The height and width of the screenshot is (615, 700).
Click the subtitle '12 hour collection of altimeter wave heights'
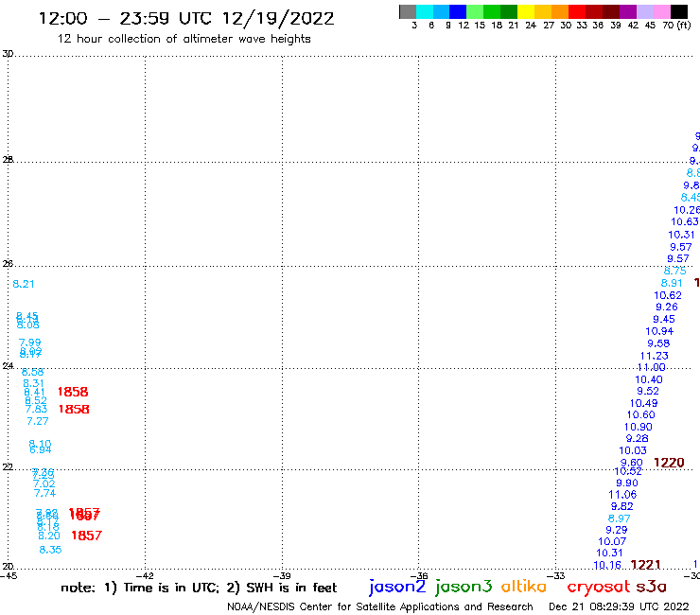click(184, 39)
